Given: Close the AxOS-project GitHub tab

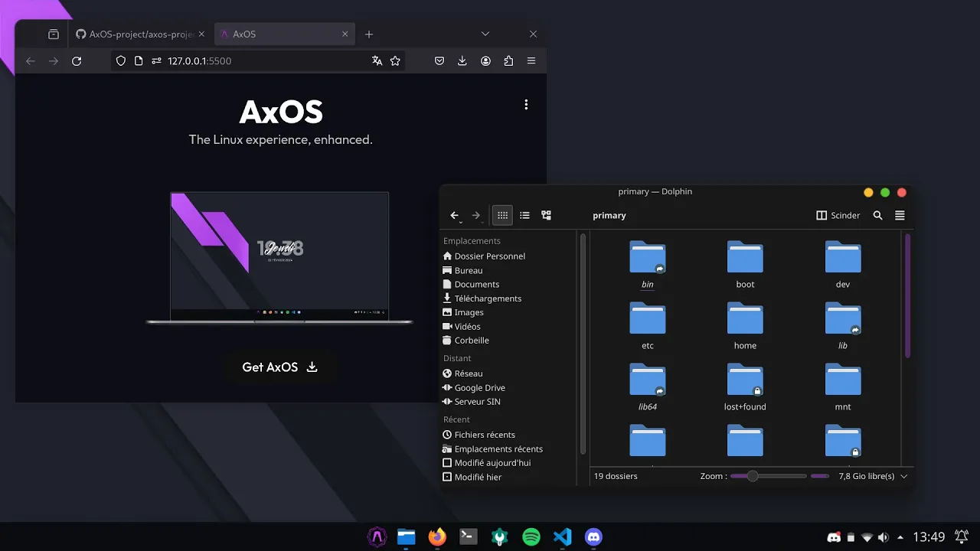Looking at the screenshot, I should (x=202, y=34).
